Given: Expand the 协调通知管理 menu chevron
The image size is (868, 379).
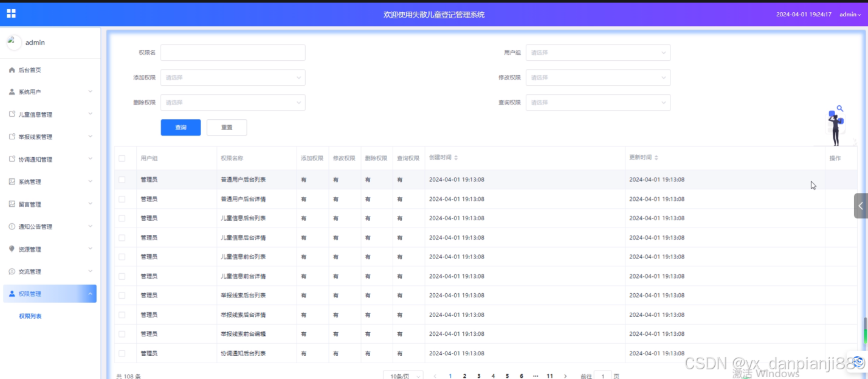Looking at the screenshot, I should pyautogui.click(x=90, y=159).
